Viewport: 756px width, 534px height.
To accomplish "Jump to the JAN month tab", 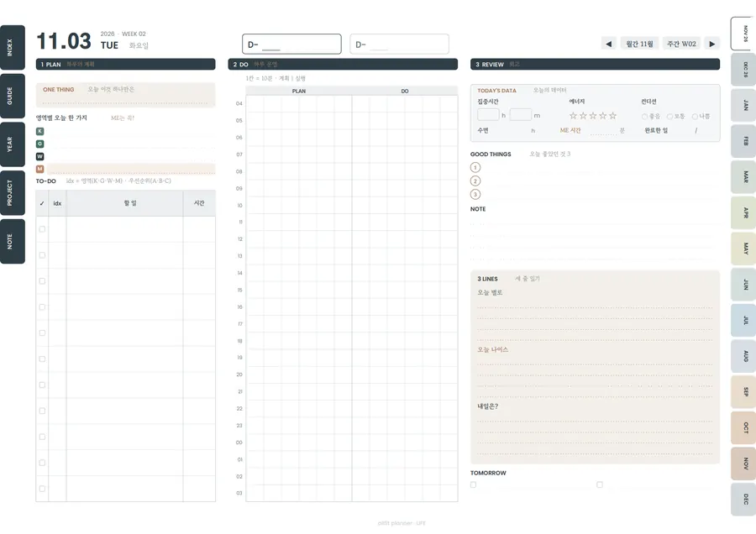I will 744,105.
